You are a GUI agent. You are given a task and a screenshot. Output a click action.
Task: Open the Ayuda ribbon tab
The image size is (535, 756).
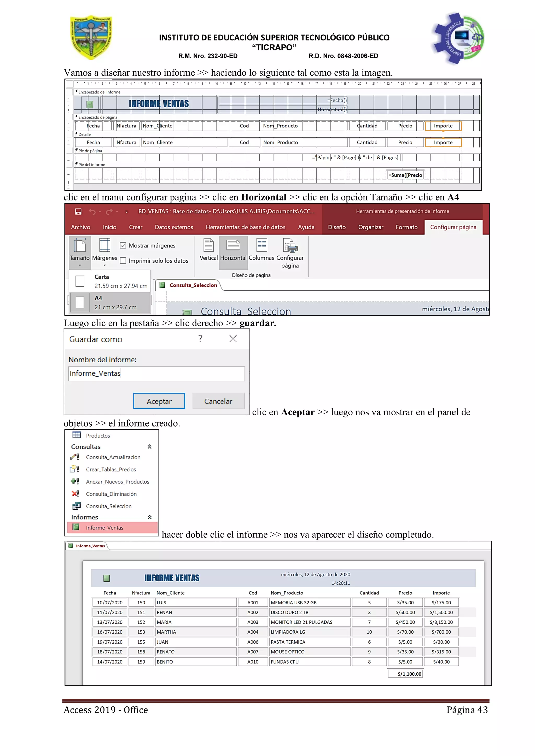point(306,227)
